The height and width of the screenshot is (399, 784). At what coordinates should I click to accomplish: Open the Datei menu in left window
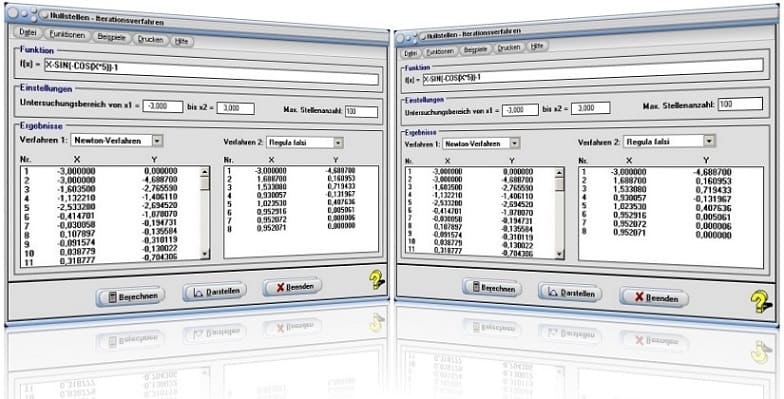click(28, 32)
